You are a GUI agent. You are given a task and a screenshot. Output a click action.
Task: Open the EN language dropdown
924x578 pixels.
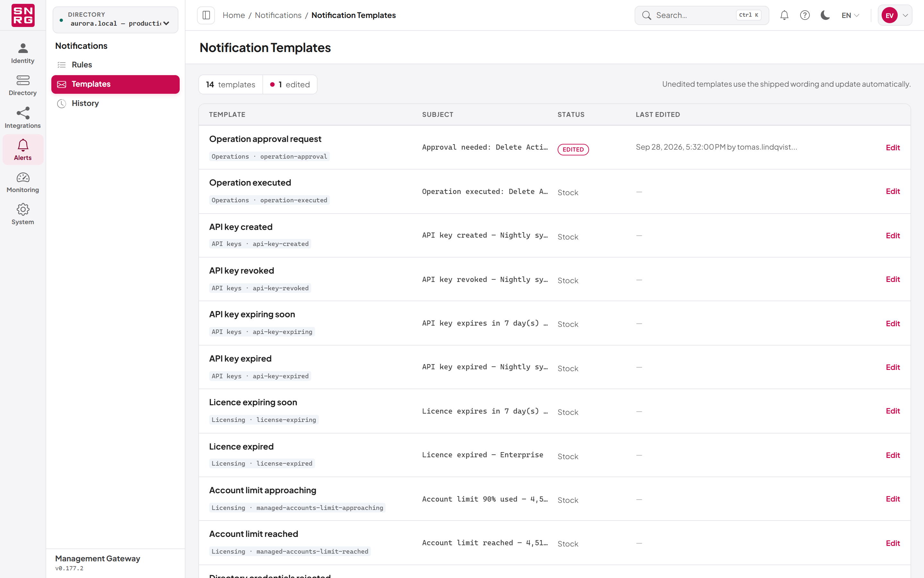point(850,15)
